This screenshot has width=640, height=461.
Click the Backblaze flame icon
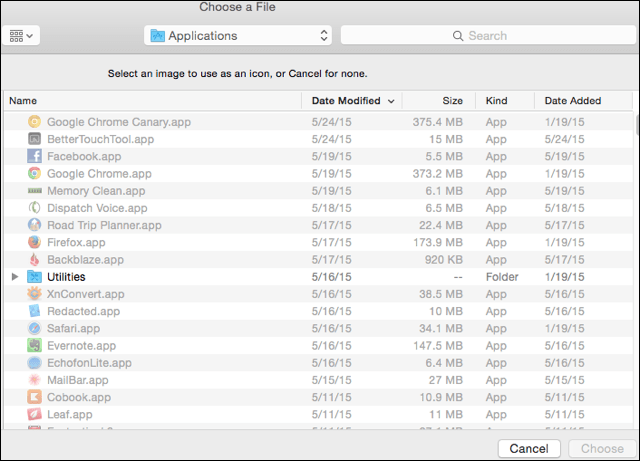click(34, 259)
